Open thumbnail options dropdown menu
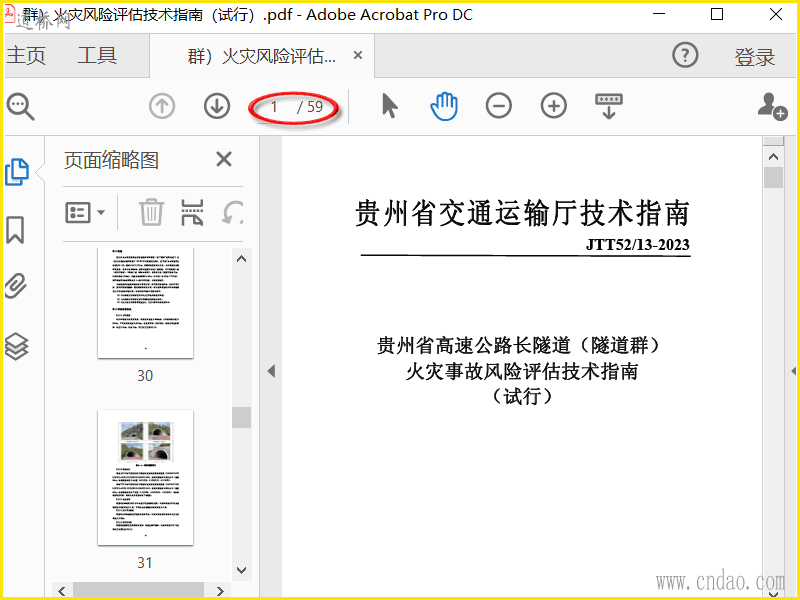Screen dimensions: 800x600 85,212
